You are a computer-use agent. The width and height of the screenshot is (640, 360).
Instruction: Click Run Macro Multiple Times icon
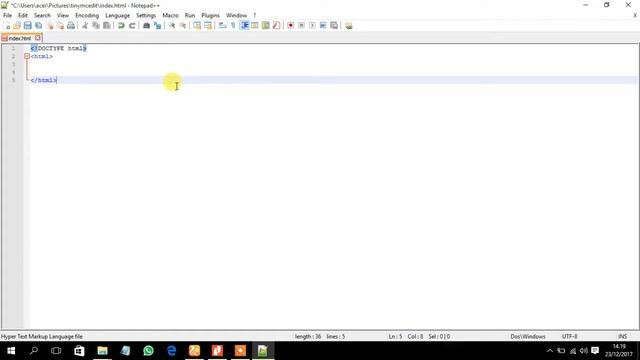pyautogui.click(x=323, y=26)
